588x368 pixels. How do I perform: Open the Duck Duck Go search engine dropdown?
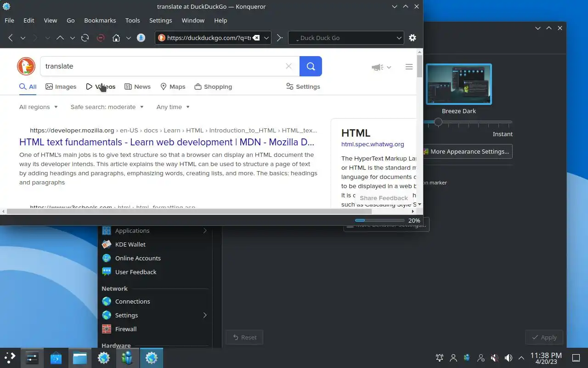click(399, 38)
